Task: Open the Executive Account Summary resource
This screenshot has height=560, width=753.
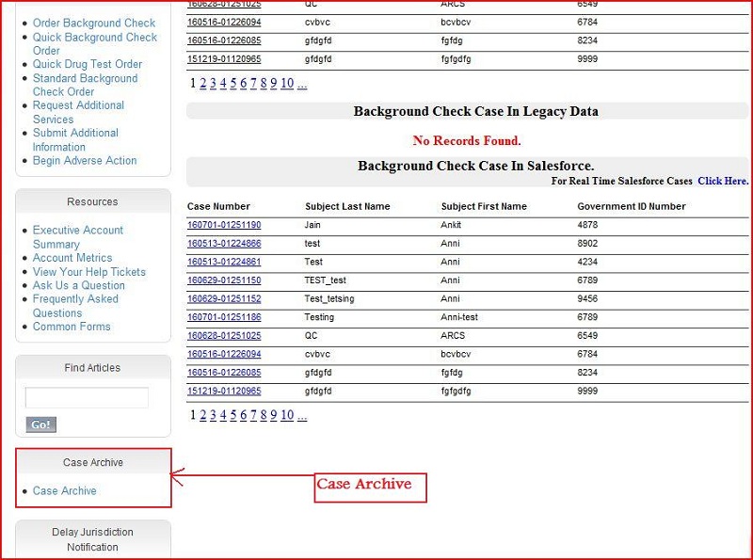Action: pyautogui.click(x=78, y=237)
